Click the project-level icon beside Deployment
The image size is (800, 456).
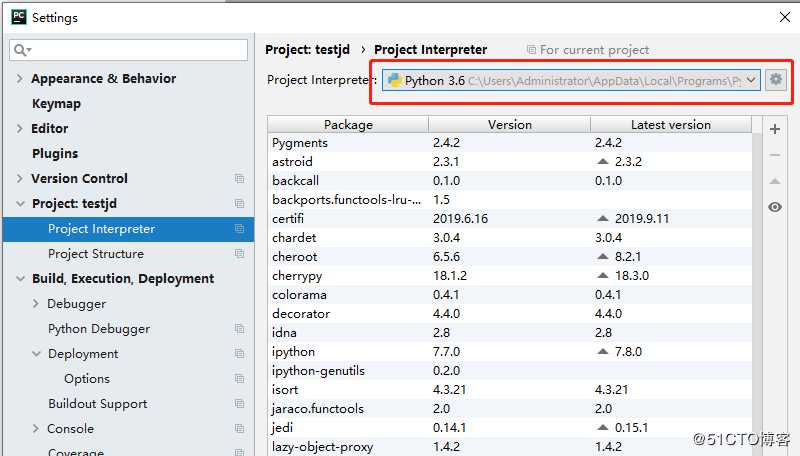[x=239, y=353]
